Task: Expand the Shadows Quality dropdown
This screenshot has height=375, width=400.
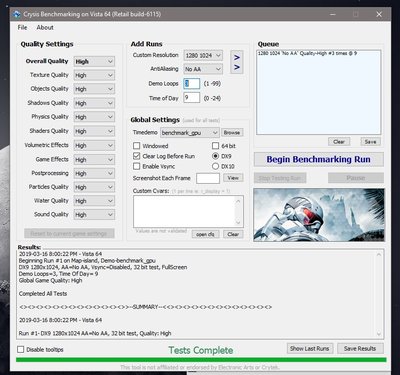Action: pyautogui.click(x=94, y=103)
